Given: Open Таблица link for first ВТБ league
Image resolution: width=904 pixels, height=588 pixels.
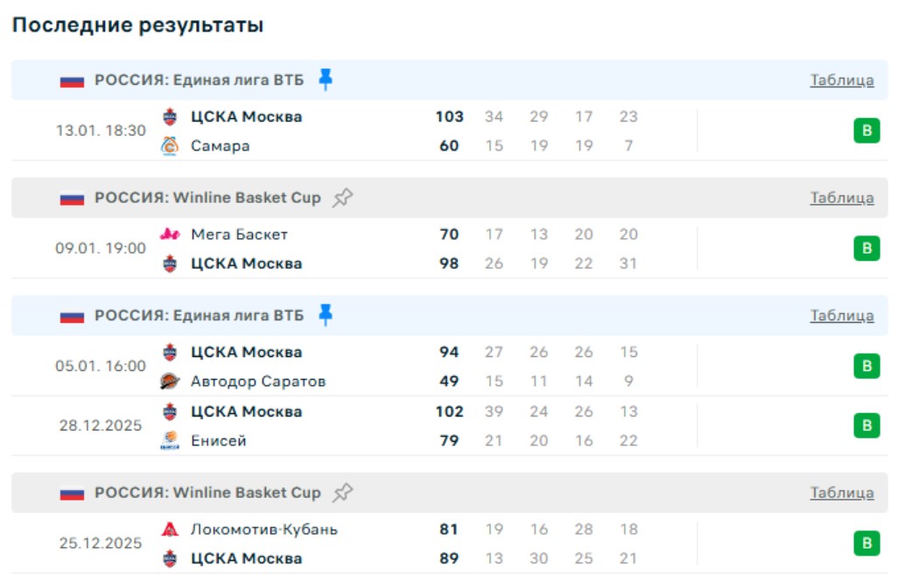Looking at the screenshot, I should [841, 80].
